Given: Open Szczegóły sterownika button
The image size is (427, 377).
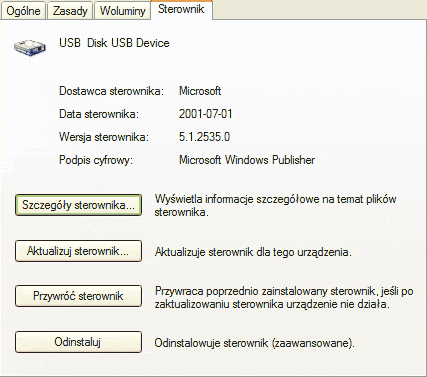Looking at the screenshot, I should click(78, 205).
